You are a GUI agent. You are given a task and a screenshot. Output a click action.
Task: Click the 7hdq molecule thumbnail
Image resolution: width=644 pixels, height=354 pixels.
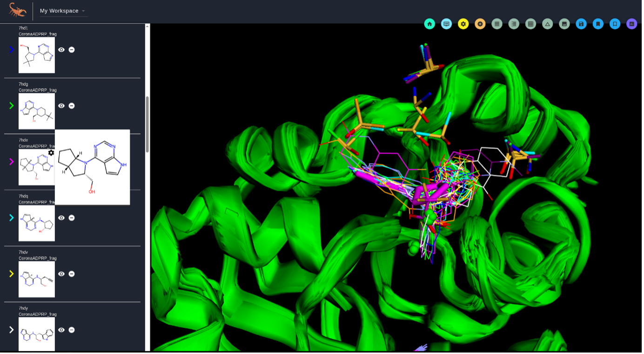(x=37, y=224)
